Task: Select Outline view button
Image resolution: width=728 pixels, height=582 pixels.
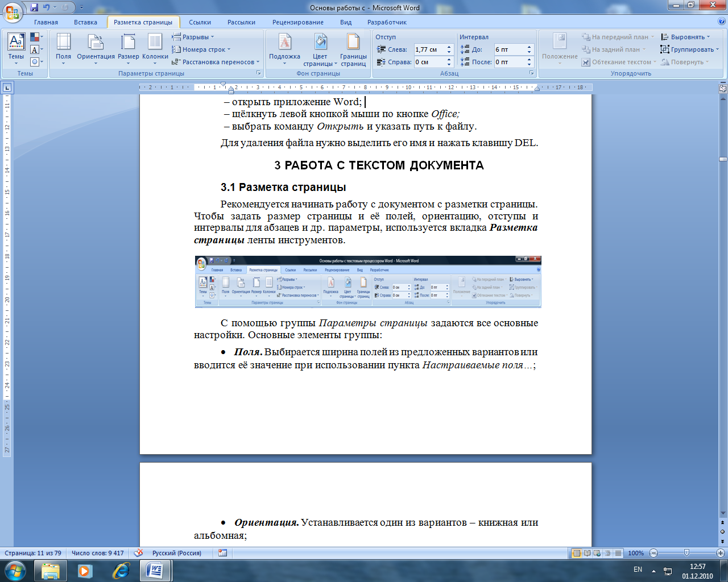Action: click(607, 553)
